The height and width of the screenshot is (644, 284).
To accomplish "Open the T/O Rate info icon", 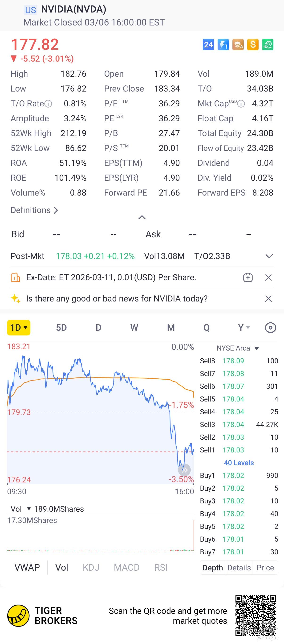I will point(48,104).
